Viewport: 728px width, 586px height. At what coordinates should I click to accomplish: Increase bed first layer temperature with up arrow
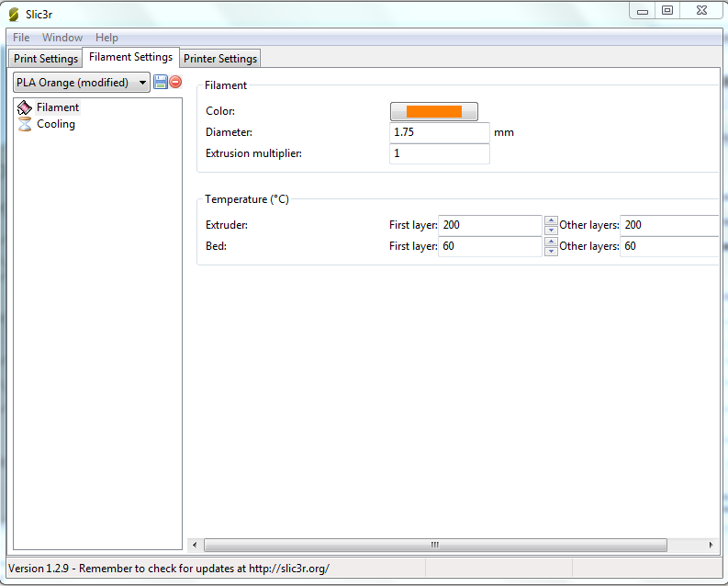(x=551, y=242)
